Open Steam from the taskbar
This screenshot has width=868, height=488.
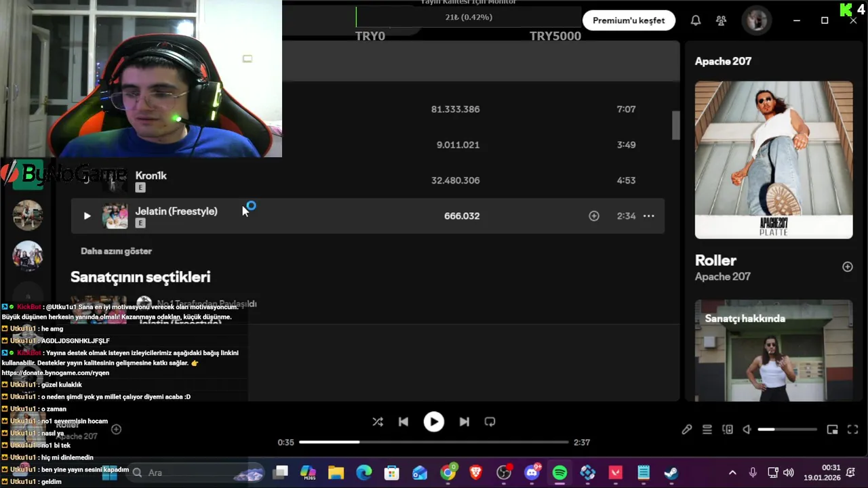point(671,472)
